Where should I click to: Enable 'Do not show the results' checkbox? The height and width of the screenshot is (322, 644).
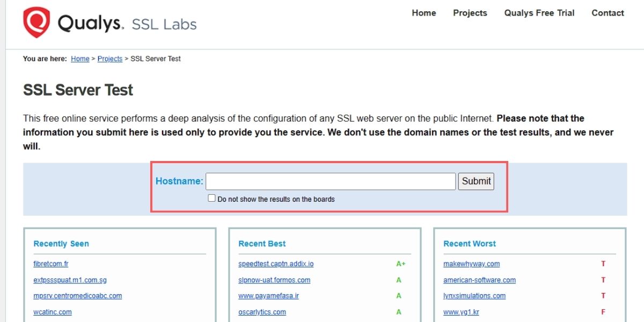(x=211, y=199)
